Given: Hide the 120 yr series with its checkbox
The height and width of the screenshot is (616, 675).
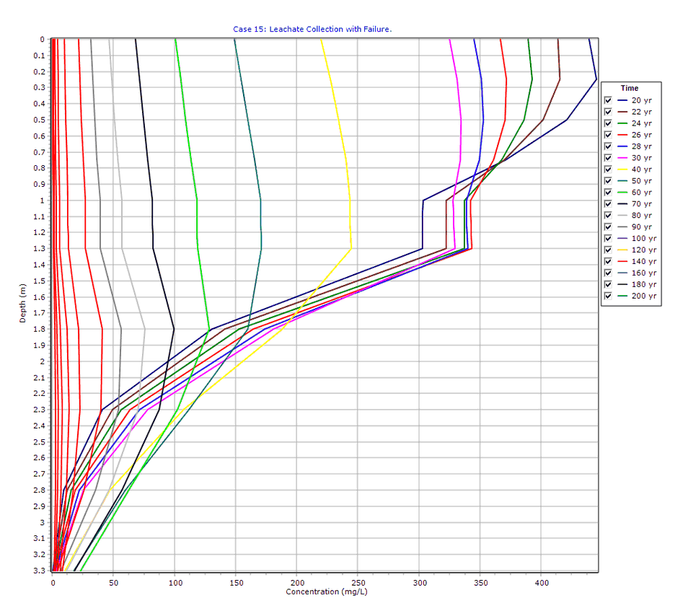Looking at the screenshot, I should click(608, 250).
